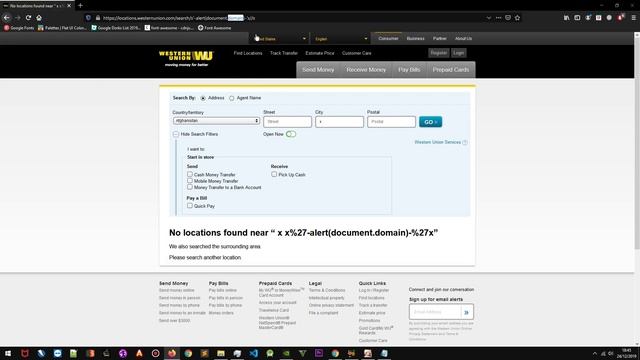
Task: Check Cash Money Transfer box
Action: (x=190, y=174)
